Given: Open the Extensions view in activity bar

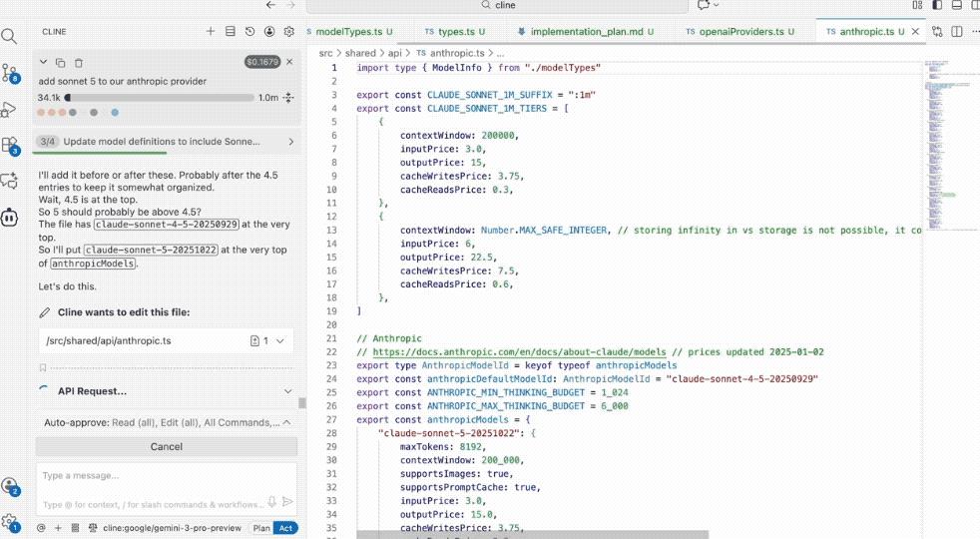Looking at the screenshot, I should click(10, 146).
